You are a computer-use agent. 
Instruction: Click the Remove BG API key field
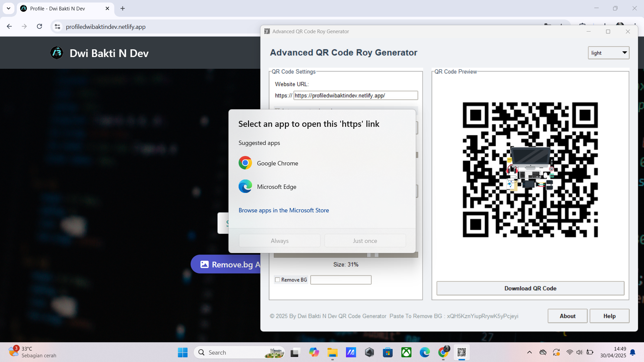[x=341, y=280]
